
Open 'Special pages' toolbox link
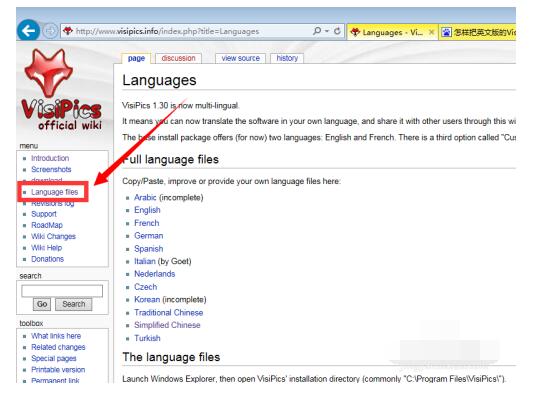click(54, 358)
